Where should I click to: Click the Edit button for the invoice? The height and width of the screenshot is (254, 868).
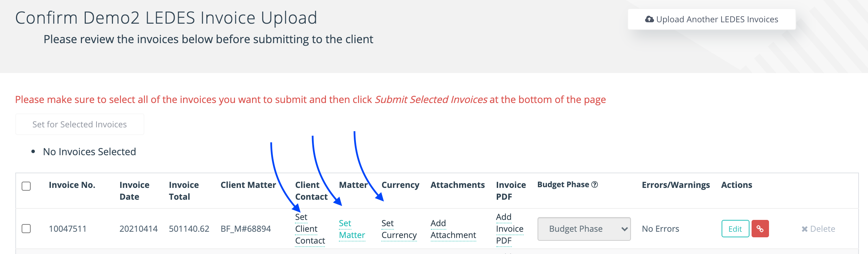pyautogui.click(x=735, y=229)
